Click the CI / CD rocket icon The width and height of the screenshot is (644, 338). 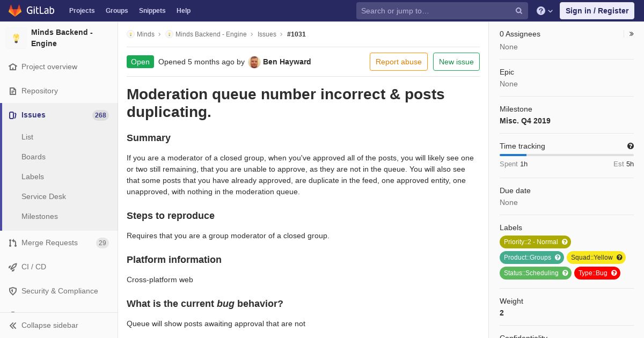point(13,267)
